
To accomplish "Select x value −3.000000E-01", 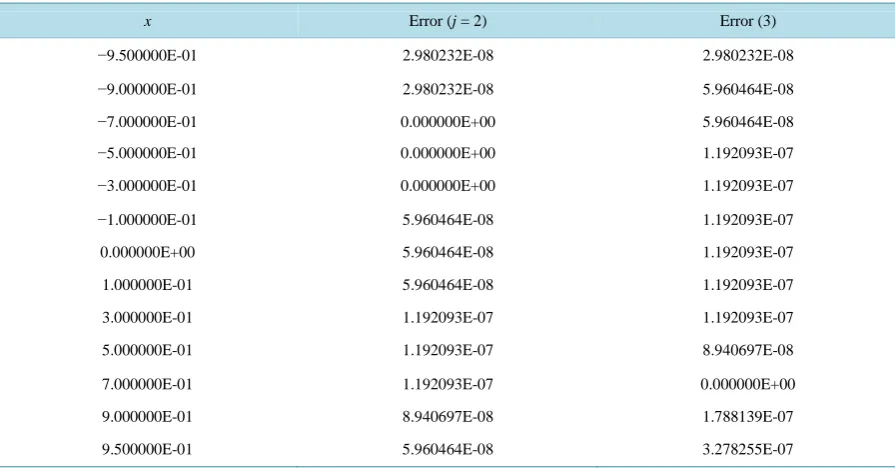I will point(147,185).
